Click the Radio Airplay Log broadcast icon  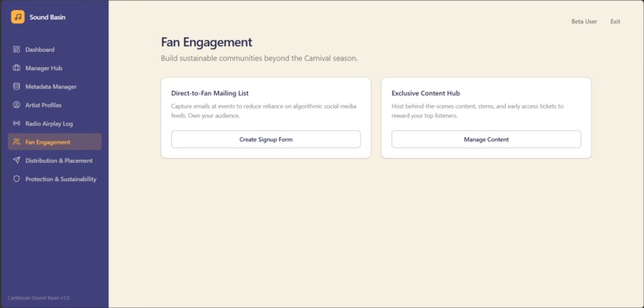pos(17,124)
